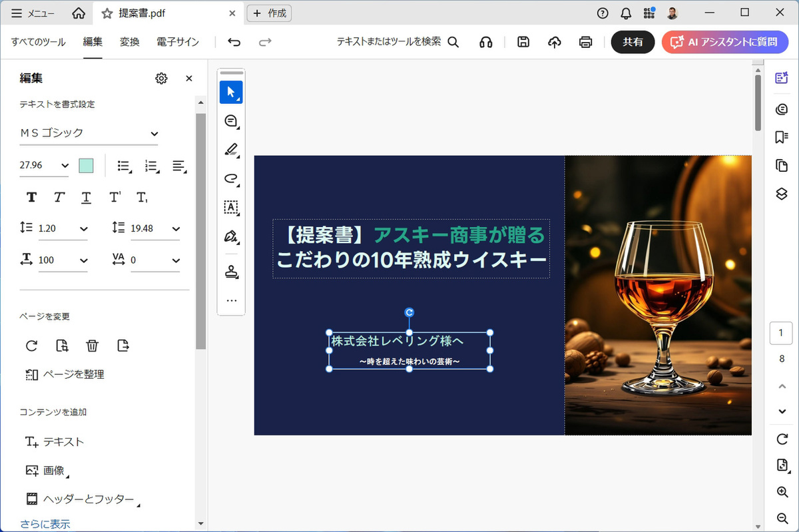799x532 pixels.
Task: Open the 変換 tab
Action: [x=129, y=42]
